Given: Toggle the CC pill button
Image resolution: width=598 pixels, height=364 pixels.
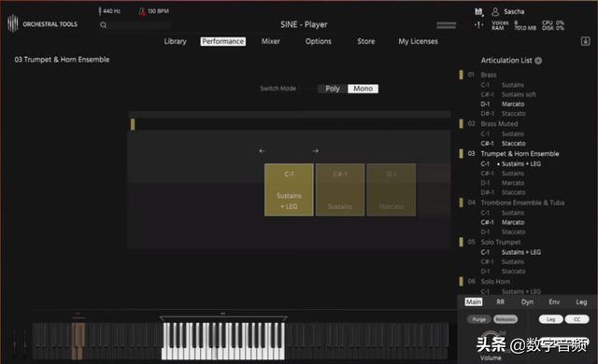Looking at the screenshot, I should click(x=577, y=319).
